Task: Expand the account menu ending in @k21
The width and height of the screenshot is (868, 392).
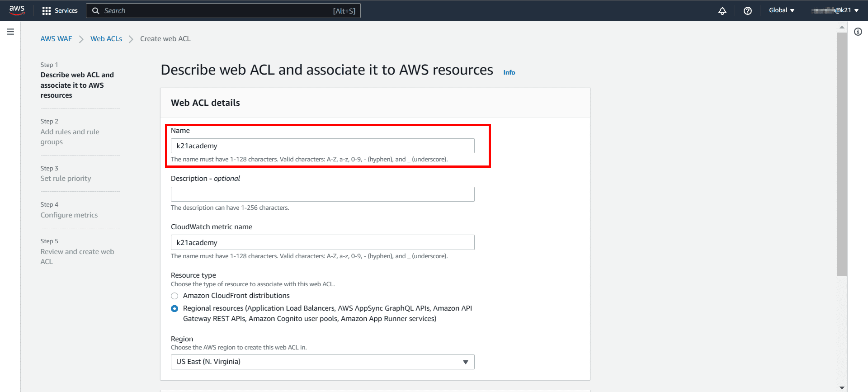Action: [835, 10]
